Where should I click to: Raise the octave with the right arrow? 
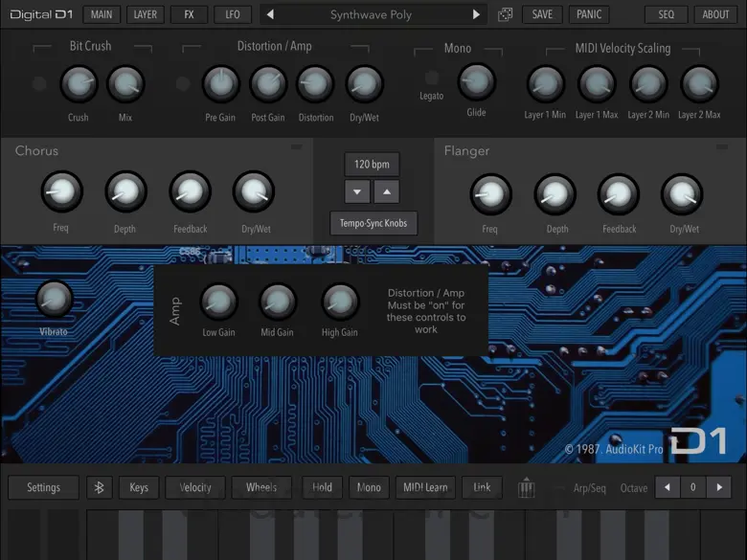pos(719,487)
